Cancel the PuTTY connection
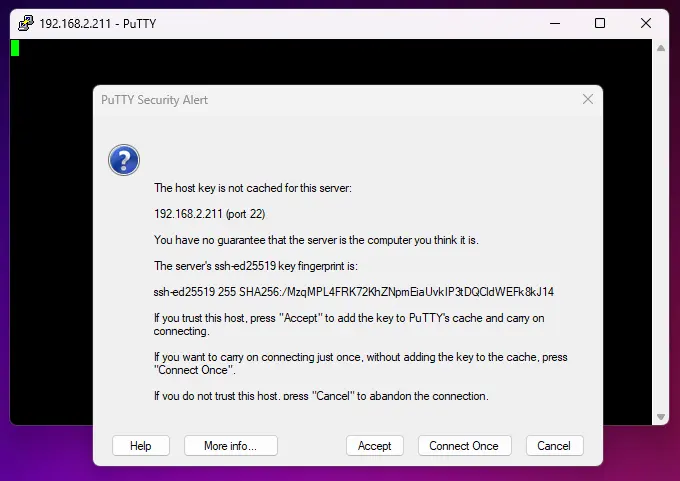Viewport: 680px width, 481px height. tap(554, 445)
